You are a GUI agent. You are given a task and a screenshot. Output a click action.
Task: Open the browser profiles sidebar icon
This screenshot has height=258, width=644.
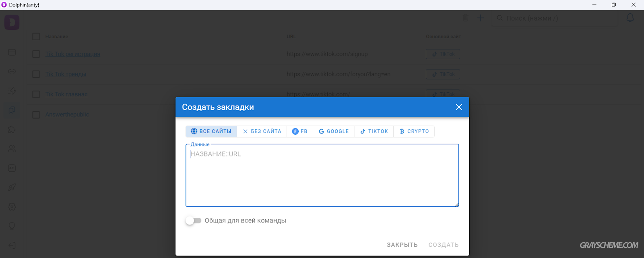tap(12, 52)
